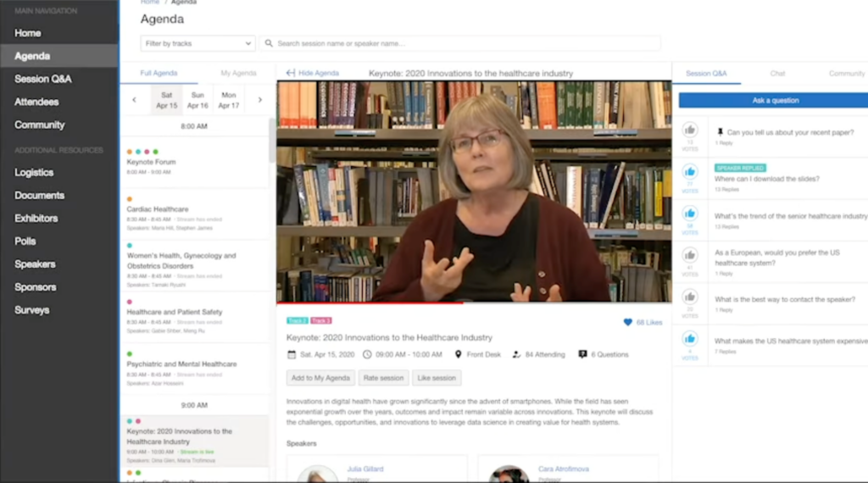
Task: Open Cara Atrofimova speaker profile link
Action: pyautogui.click(x=564, y=469)
